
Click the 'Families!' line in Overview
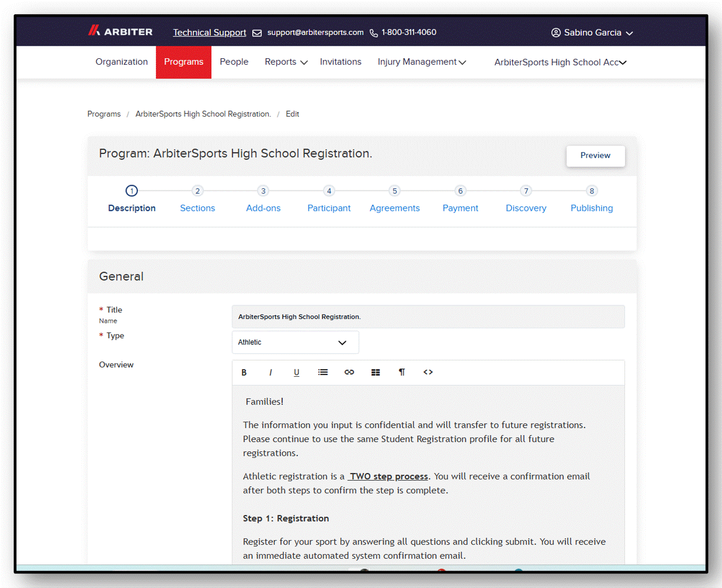coord(264,402)
